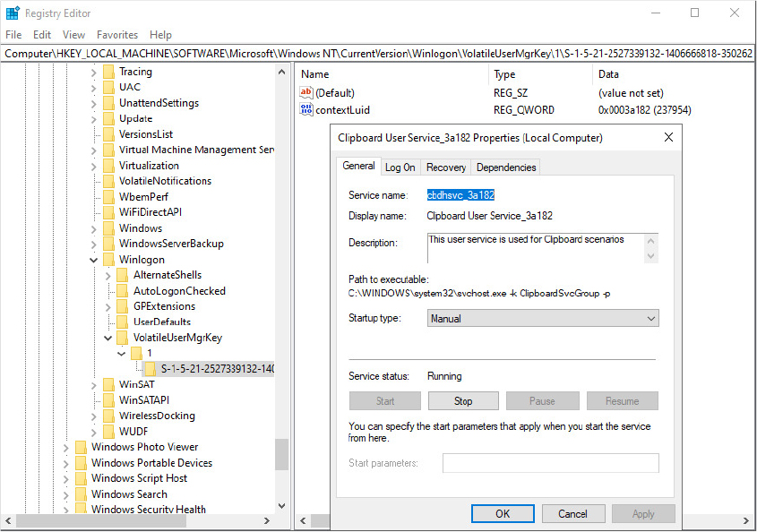Collapse the Winlogon key
The image size is (757, 532).
(94, 261)
